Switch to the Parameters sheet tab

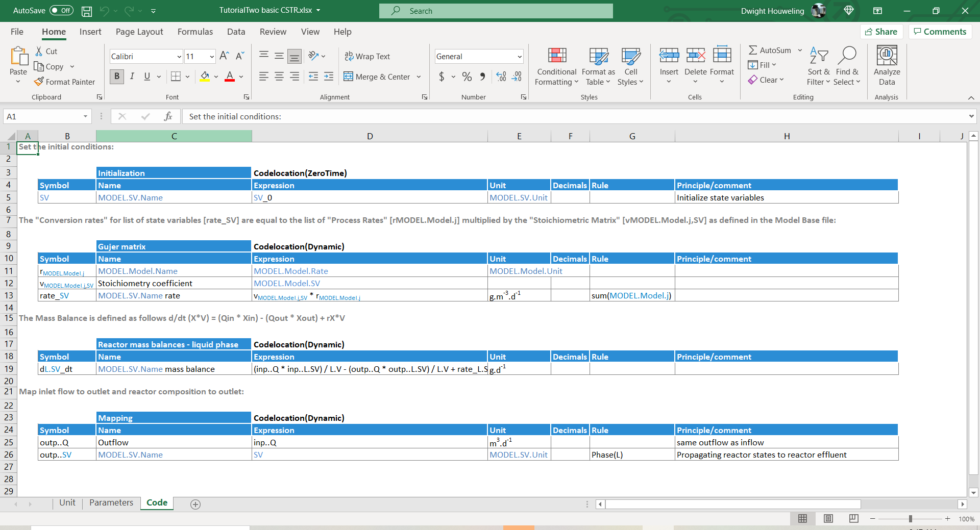click(x=111, y=502)
